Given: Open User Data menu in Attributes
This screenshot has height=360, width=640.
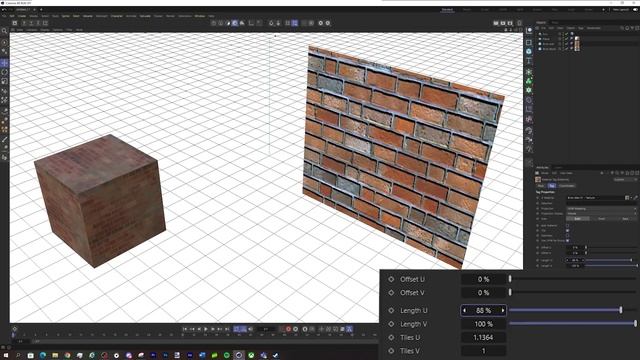Looking at the screenshot, I should (x=566, y=173).
